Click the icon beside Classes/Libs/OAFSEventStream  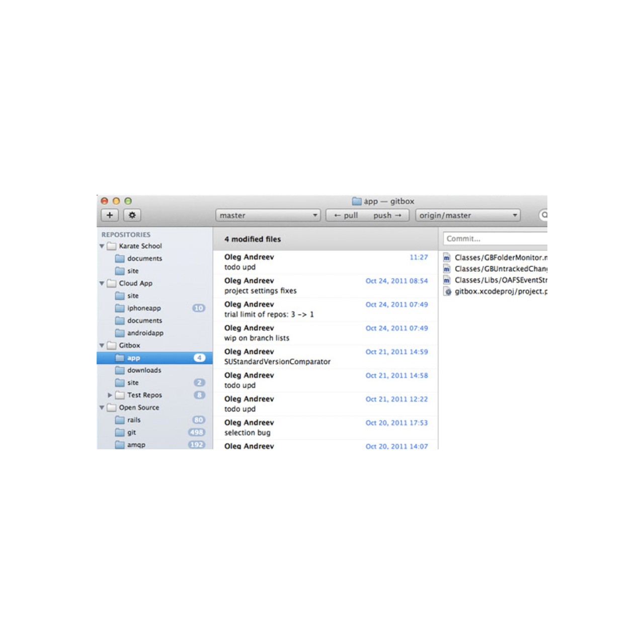[446, 280]
